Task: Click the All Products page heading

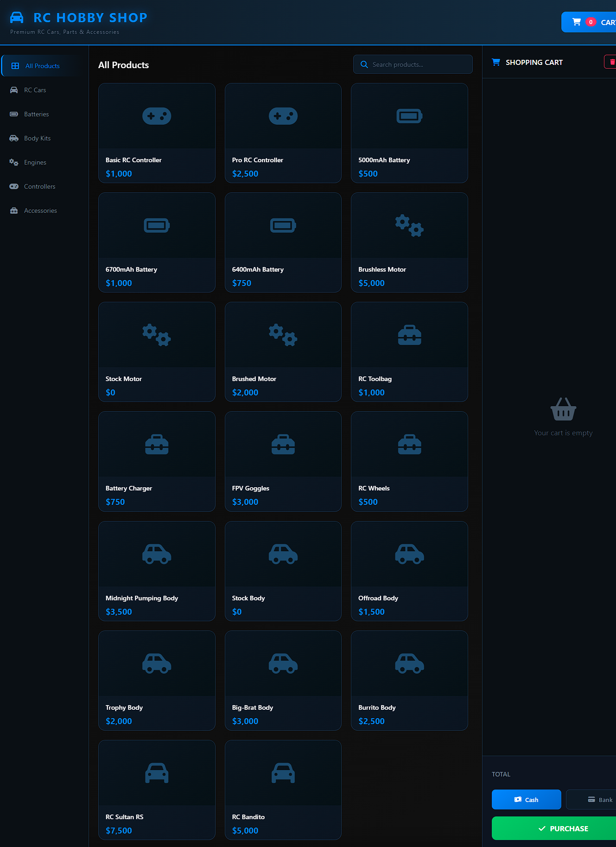Action: tap(123, 65)
